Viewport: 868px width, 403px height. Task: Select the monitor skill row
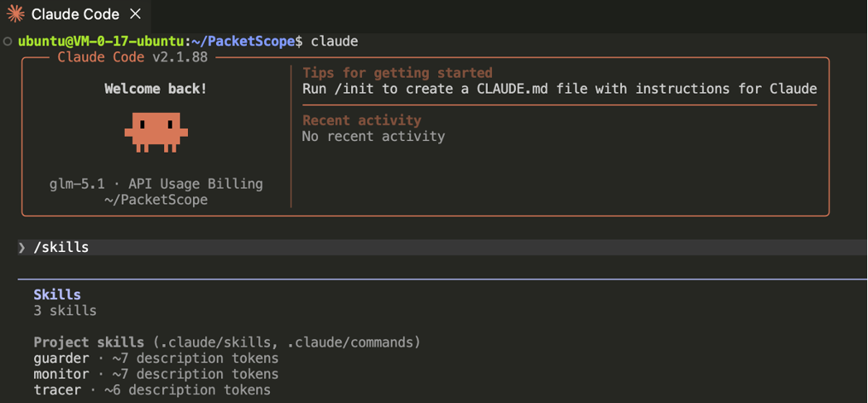click(156, 374)
